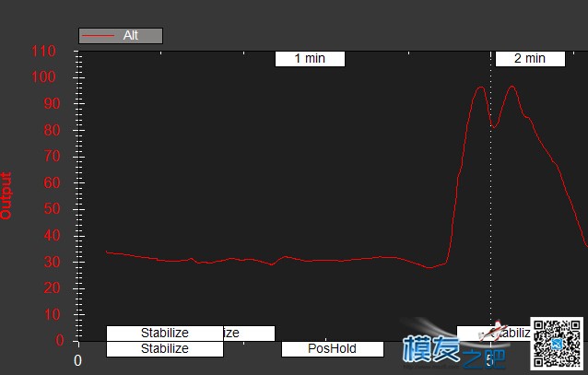
Task: Click the upper-left Stabilize mode label
Action: [x=165, y=333]
